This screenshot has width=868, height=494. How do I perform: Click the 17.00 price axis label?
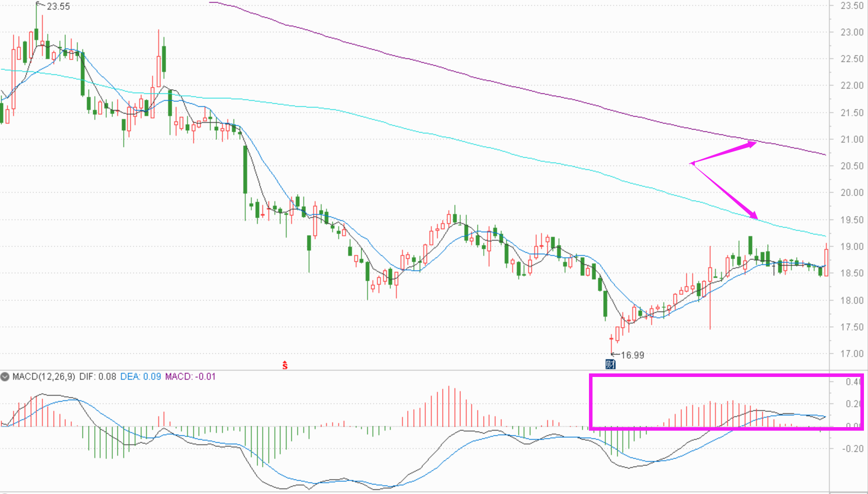tap(852, 353)
